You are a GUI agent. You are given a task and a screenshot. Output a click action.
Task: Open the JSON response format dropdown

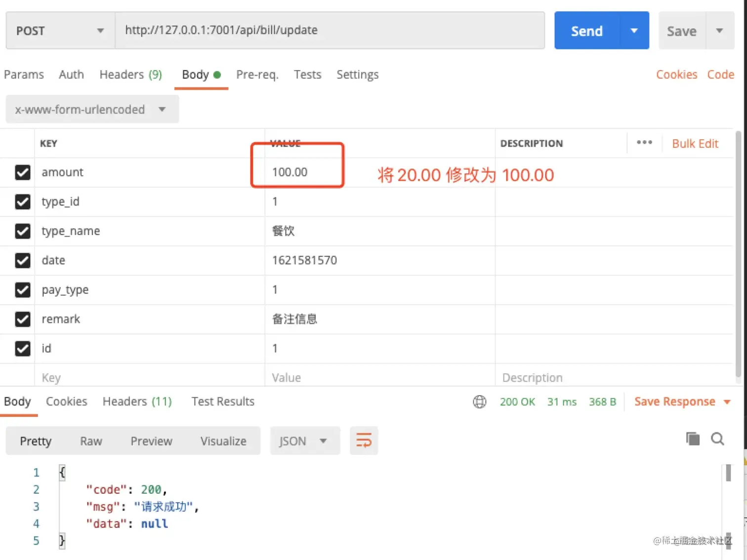pyautogui.click(x=305, y=440)
